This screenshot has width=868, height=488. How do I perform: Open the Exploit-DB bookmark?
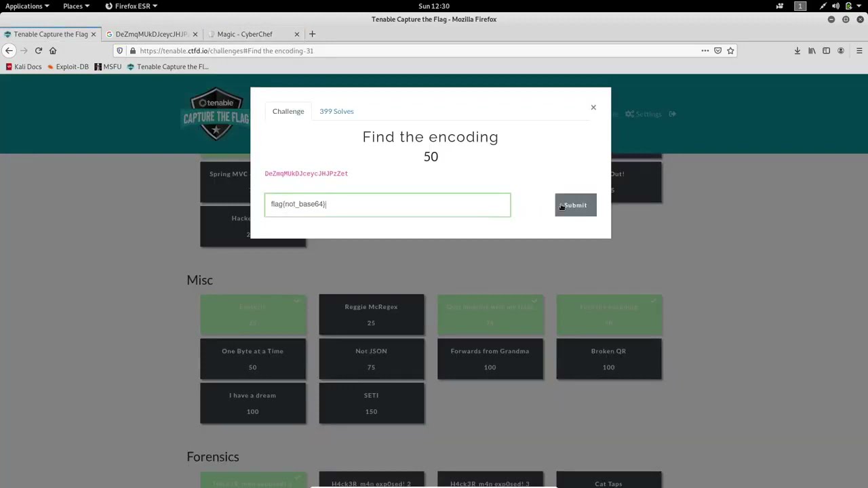click(x=68, y=66)
